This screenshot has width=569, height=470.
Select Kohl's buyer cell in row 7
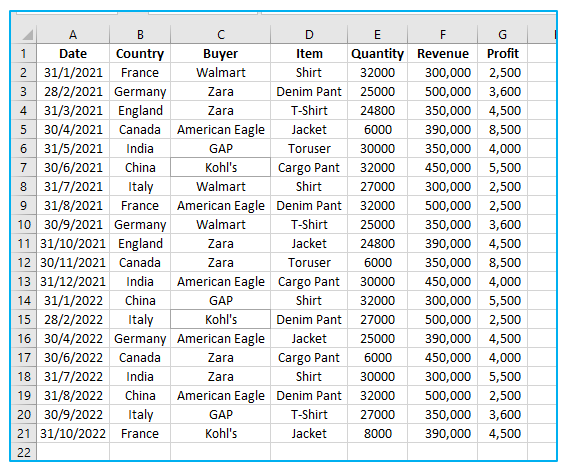coord(221,167)
